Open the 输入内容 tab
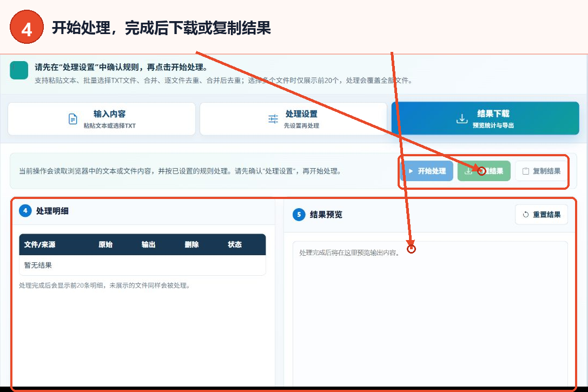The height and width of the screenshot is (392, 588). pyautogui.click(x=102, y=119)
